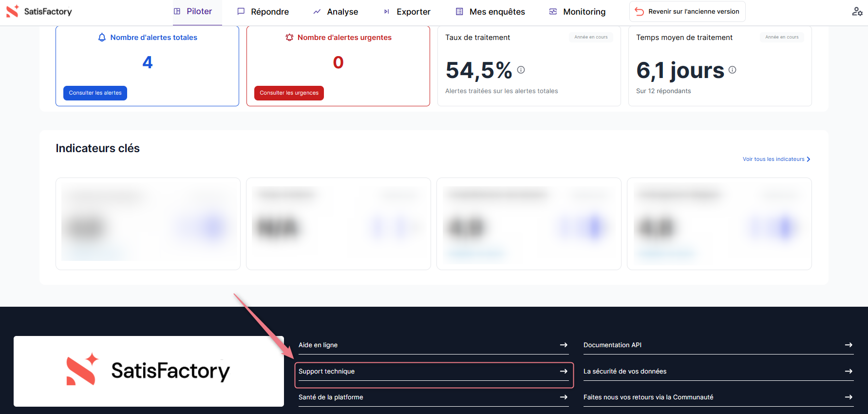Click arrow next to Santé de la plateforme

tap(564, 397)
